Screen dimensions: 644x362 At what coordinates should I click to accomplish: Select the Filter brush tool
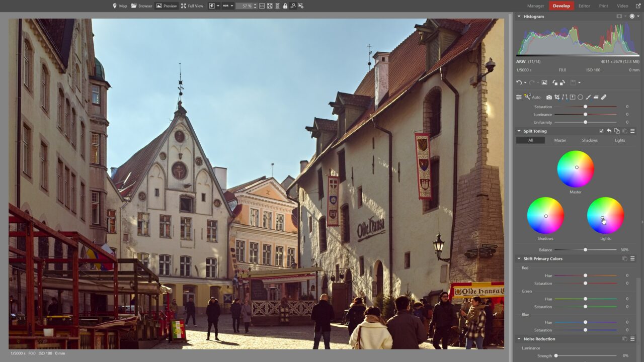point(588,97)
